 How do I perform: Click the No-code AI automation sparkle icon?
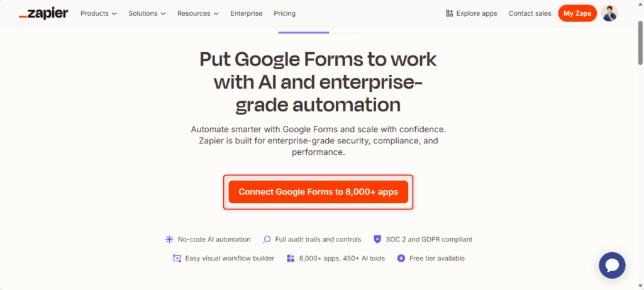pyautogui.click(x=169, y=239)
